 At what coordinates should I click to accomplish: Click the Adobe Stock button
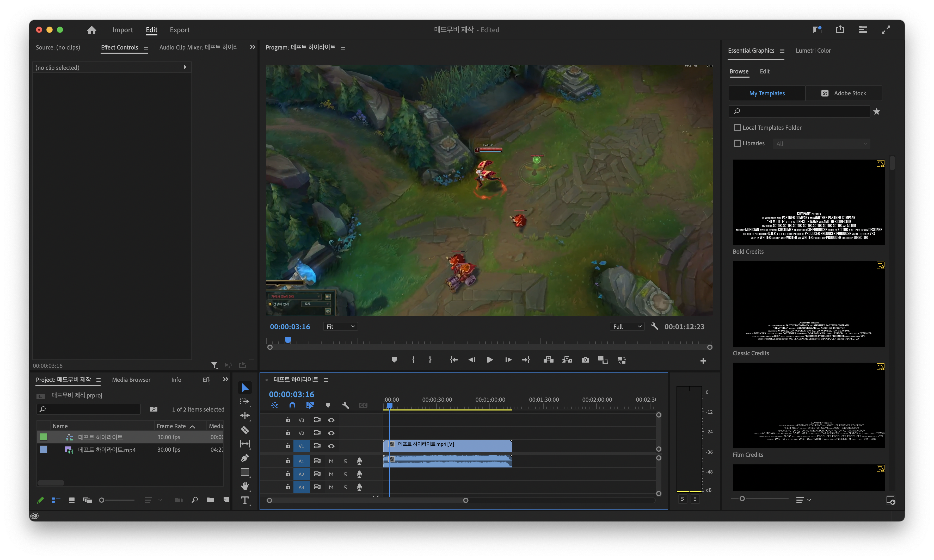(843, 93)
